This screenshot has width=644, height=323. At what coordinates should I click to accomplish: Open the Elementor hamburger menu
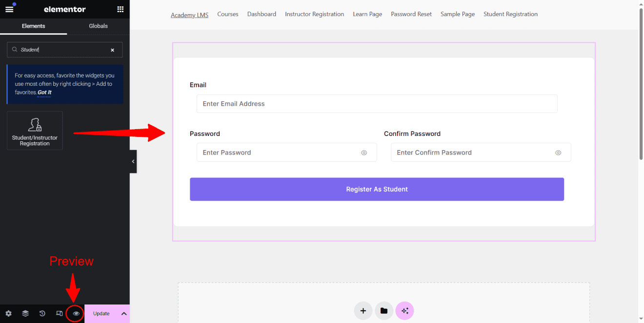9,9
